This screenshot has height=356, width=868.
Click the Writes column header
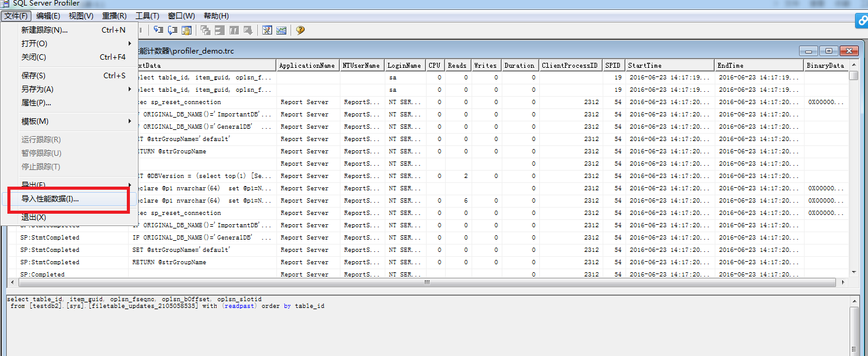click(486, 65)
